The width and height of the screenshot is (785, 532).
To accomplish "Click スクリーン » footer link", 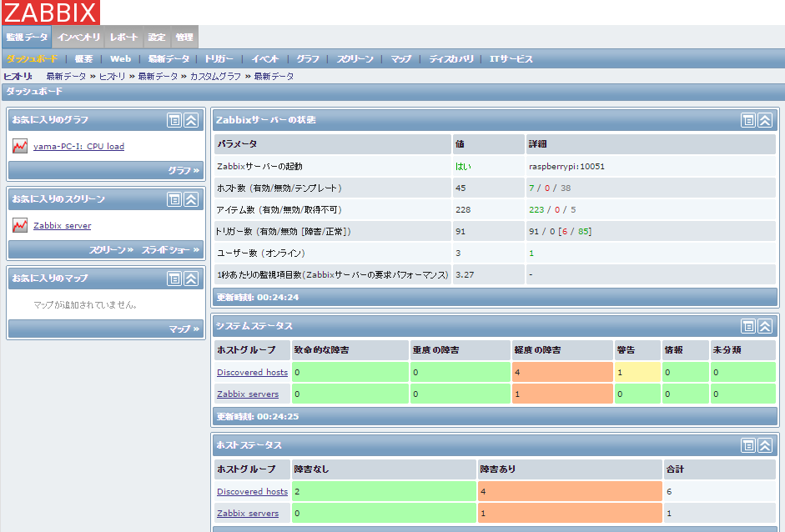I will point(111,249).
